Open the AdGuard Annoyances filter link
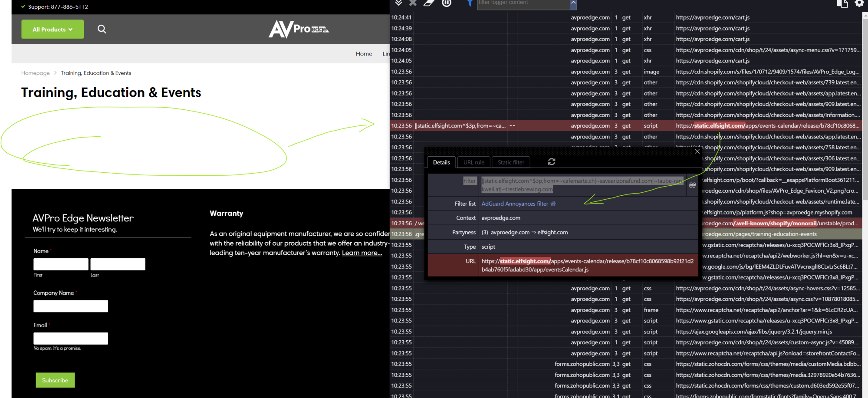 [x=514, y=203]
